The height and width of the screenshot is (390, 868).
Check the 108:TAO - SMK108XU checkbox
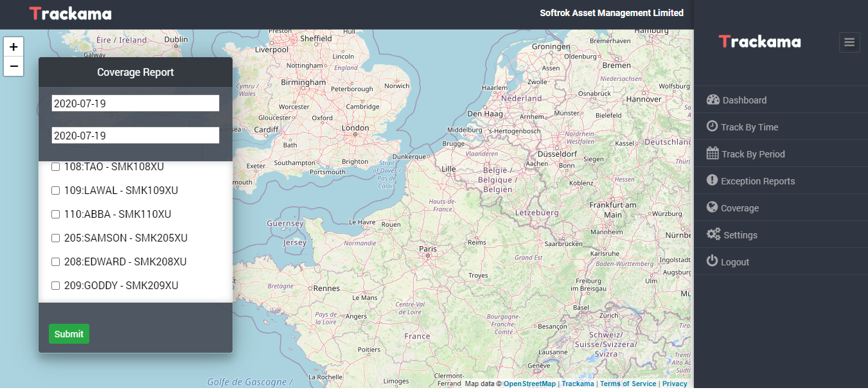point(56,167)
